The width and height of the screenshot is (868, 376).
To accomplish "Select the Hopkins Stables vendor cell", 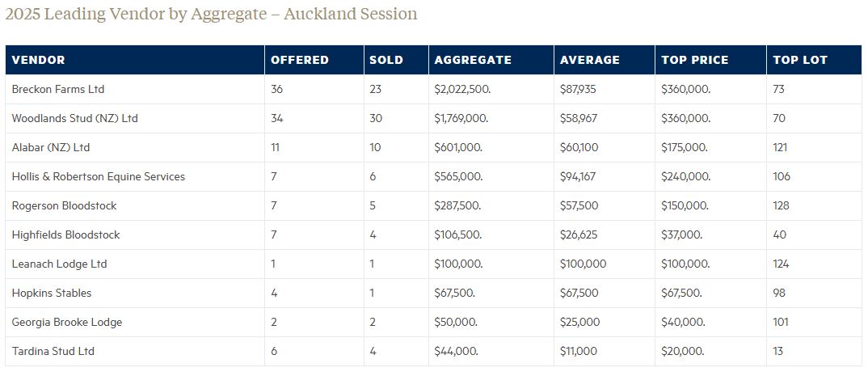I will [52, 293].
